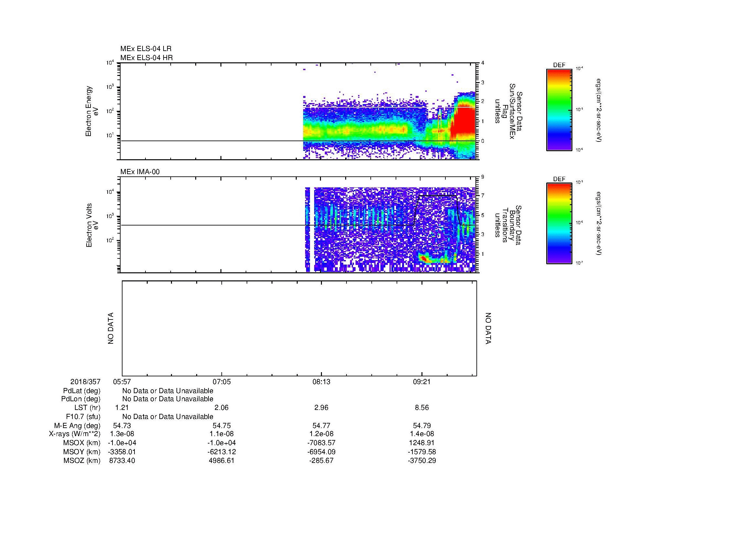Click the left vertical 'NO DATA' label
Screen dimensions: 756x534
point(111,328)
